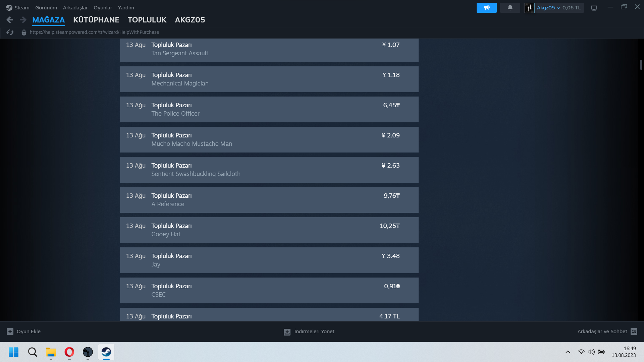The height and width of the screenshot is (362, 644).
Task: Click the announcements megaphone icon
Action: click(486, 8)
